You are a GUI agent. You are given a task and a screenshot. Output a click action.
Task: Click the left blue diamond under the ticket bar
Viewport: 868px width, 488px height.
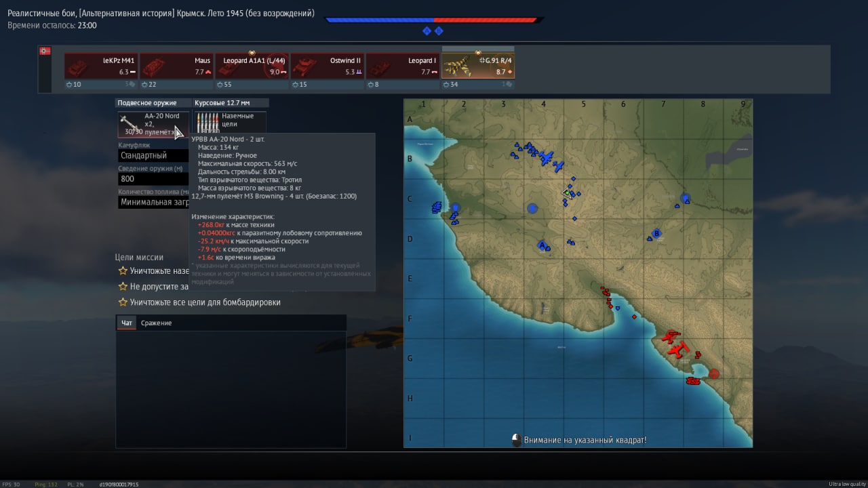click(x=427, y=30)
